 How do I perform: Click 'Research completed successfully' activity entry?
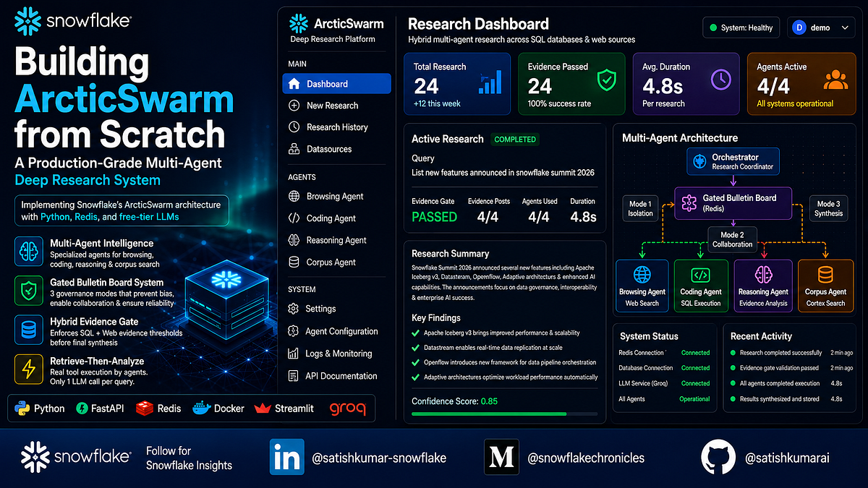click(x=791, y=353)
